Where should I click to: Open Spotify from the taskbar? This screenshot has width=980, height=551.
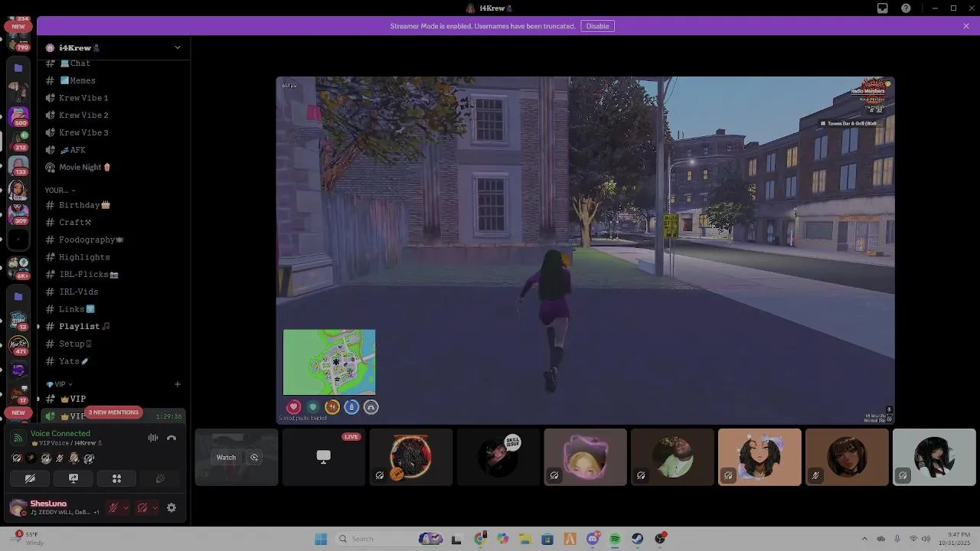pyautogui.click(x=615, y=539)
